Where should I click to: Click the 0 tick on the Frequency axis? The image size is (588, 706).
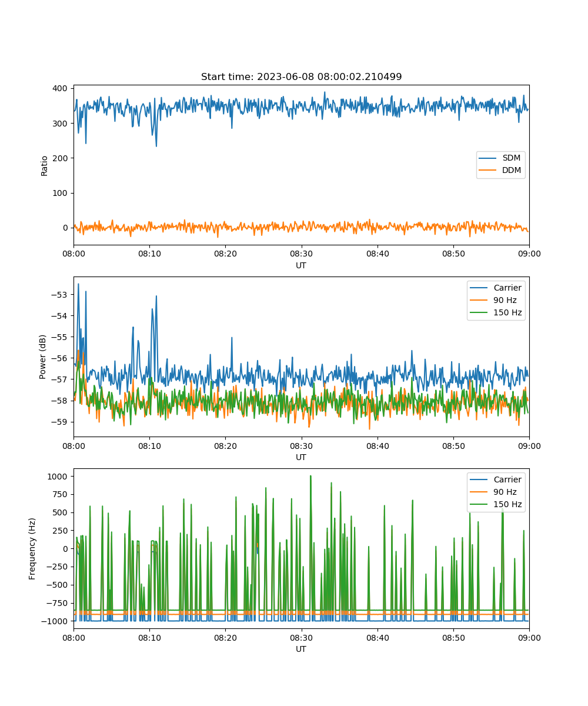coord(66,548)
